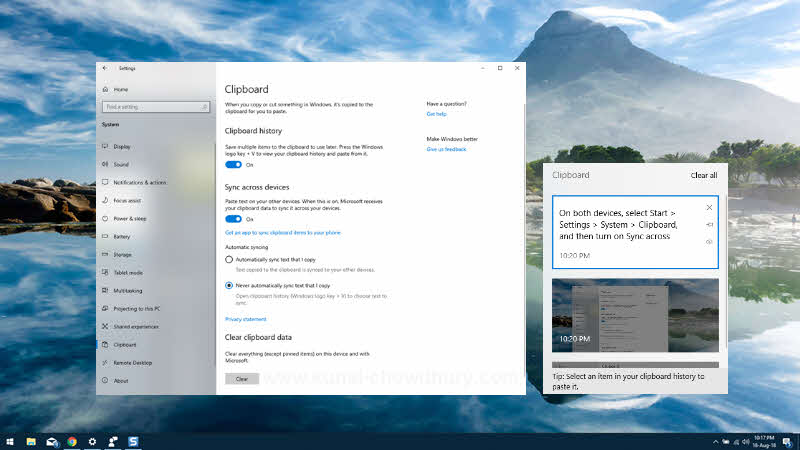Open Notifications & actions settings
The image size is (800, 450).
[x=134, y=182]
